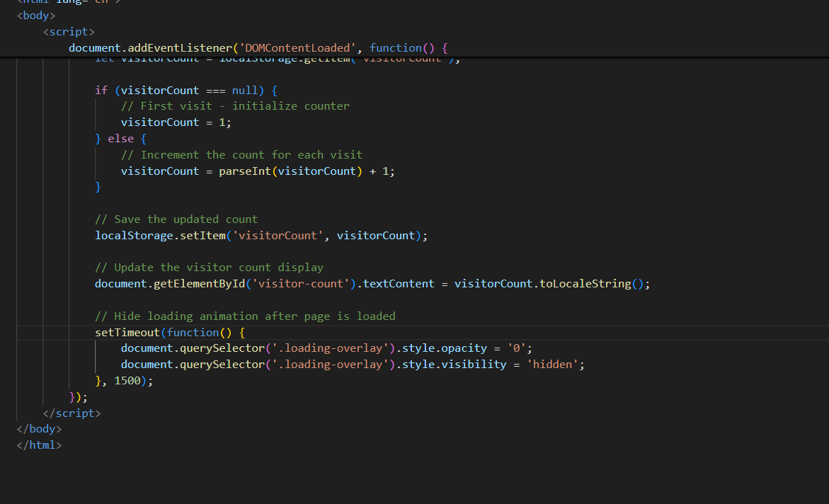Click the '// First visit - initialize counter' comment
Screen dimensions: 829x504
click(235, 105)
